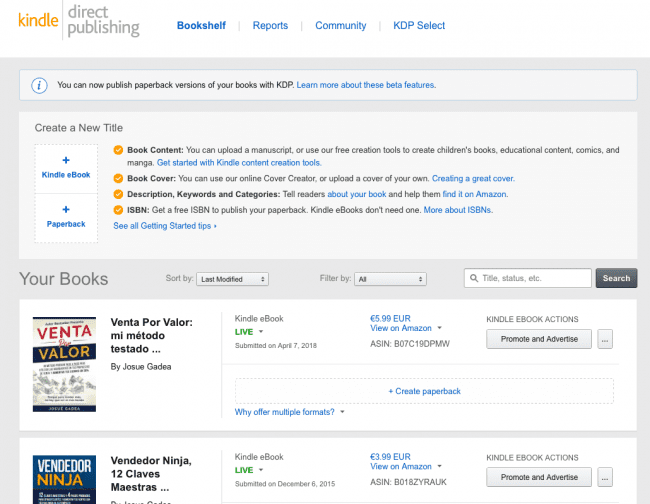Open the Creating a great cover link
The width and height of the screenshot is (650, 504).
(x=473, y=179)
